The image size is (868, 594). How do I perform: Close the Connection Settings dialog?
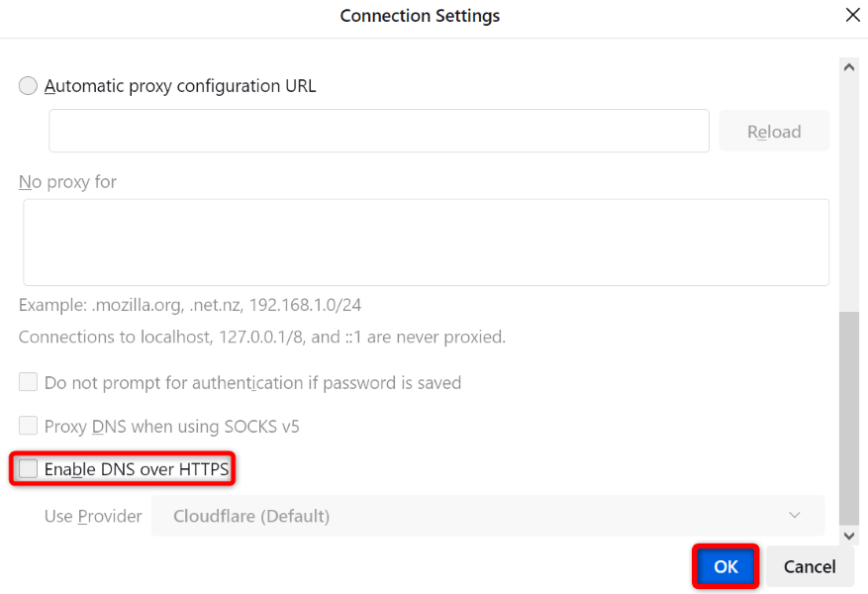tap(852, 15)
